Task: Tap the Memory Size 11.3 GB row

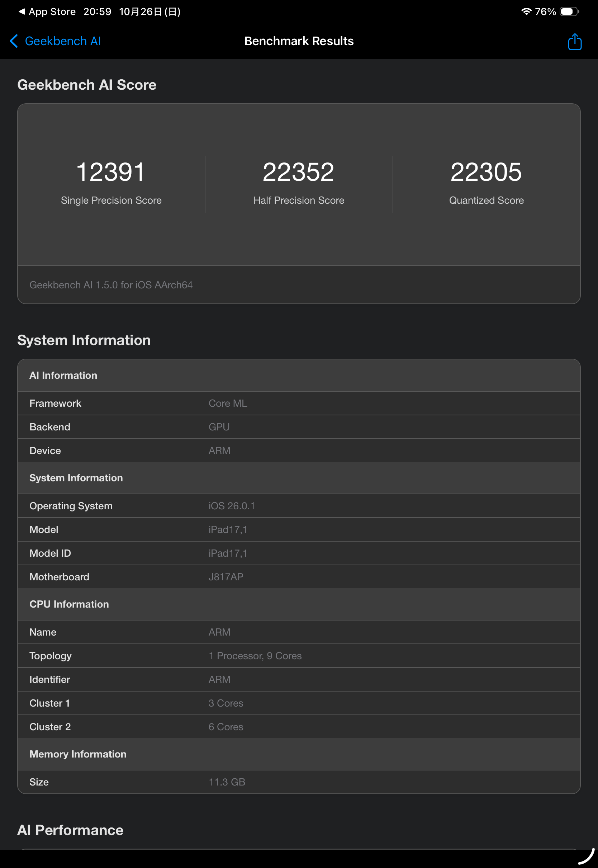Action: [x=299, y=782]
